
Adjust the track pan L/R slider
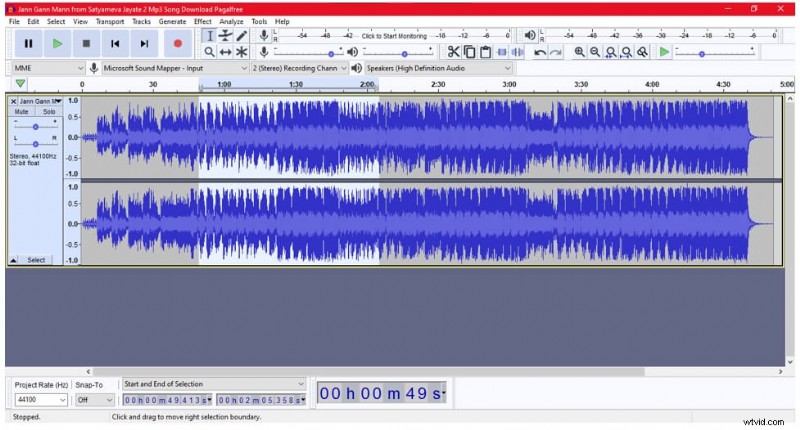[35, 143]
